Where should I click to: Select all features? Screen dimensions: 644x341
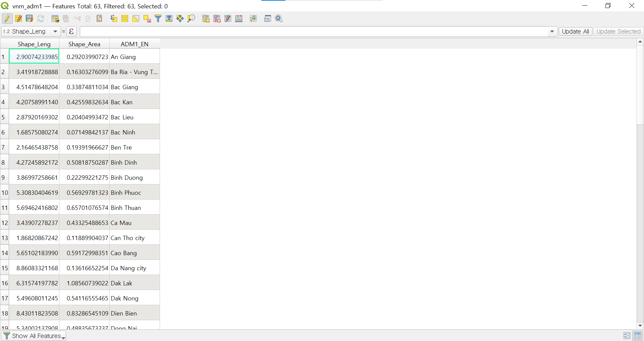[125, 19]
